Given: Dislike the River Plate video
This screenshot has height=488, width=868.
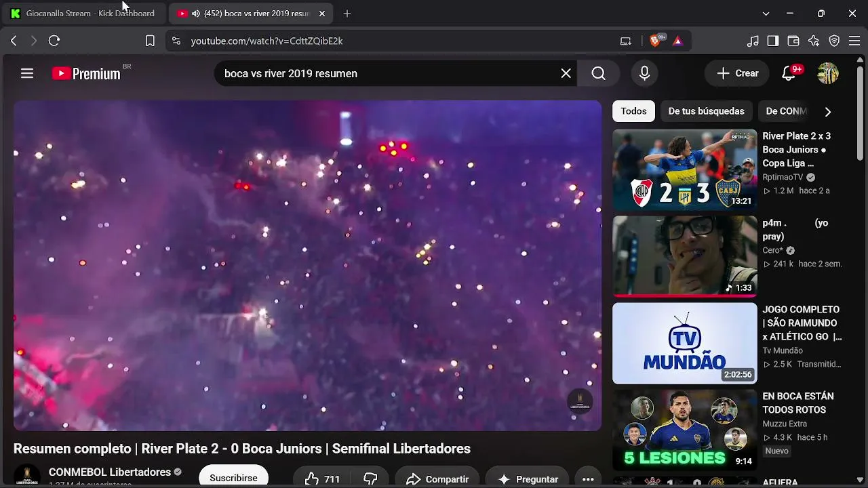Looking at the screenshot, I should 370,479.
